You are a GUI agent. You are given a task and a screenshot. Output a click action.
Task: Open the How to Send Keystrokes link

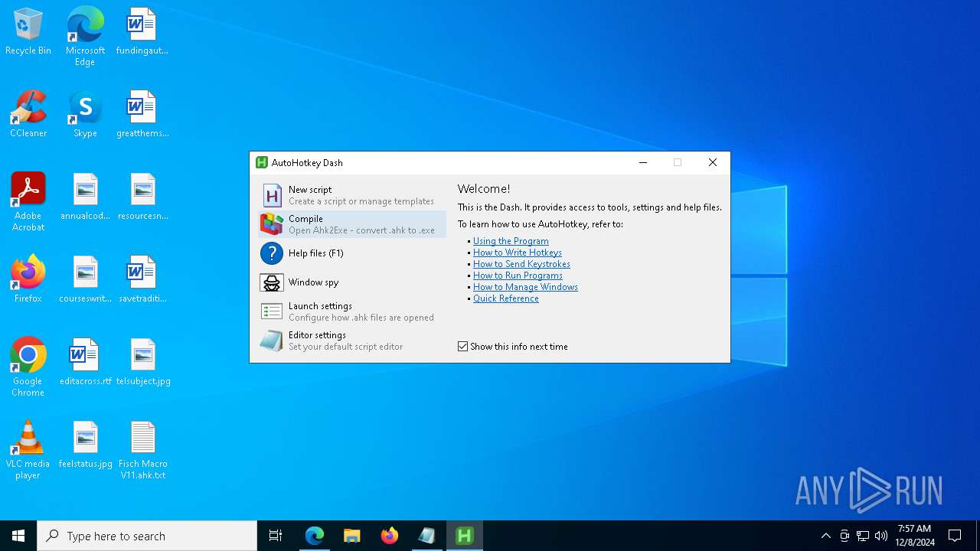[x=521, y=264]
